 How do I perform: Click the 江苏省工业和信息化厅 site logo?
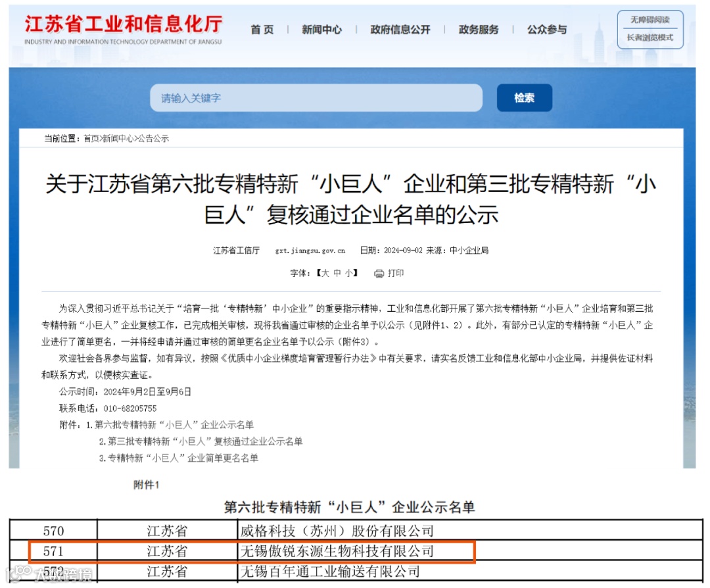point(123,29)
